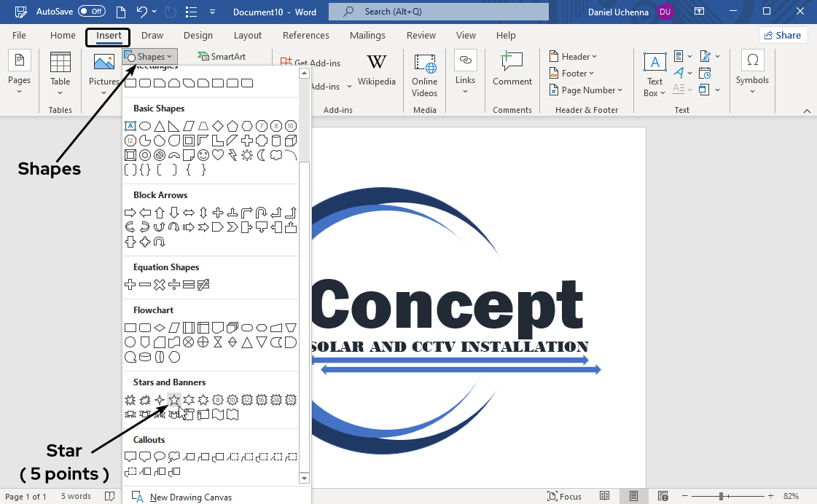This screenshot has width=817, height=504.
Task: Switch to Focus mode in status bar
Action: pyautogui.click(x=564, y=497)
